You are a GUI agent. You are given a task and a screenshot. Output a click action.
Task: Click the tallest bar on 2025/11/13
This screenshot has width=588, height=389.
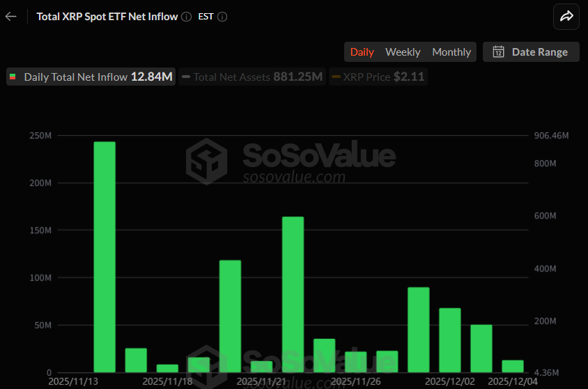click(105, 256)
